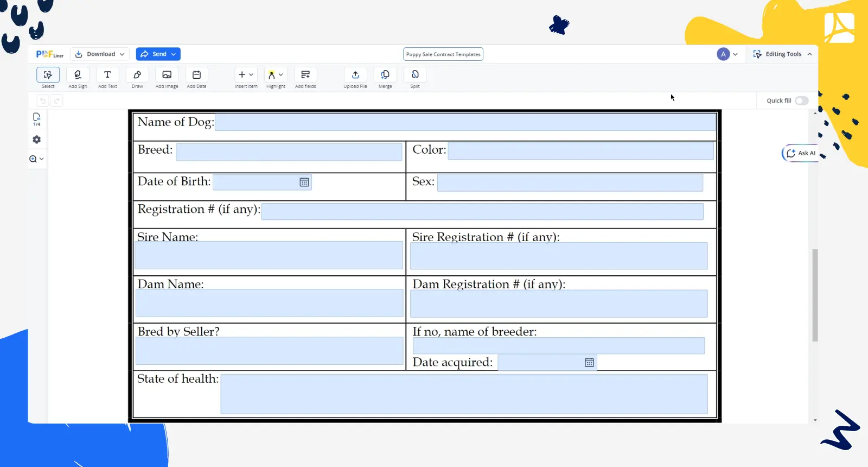Click the Color input field

[x=580, y=151]
